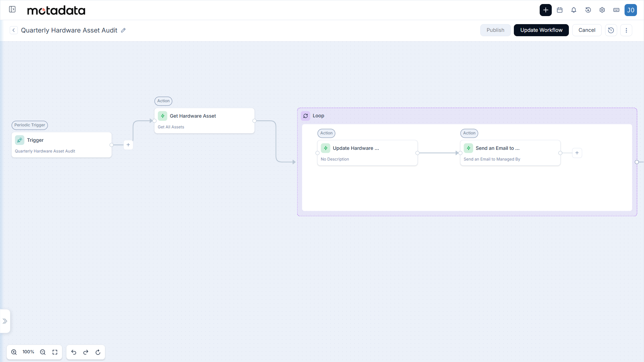
Task: Open workflow version history icon
Action: (611, 30)
